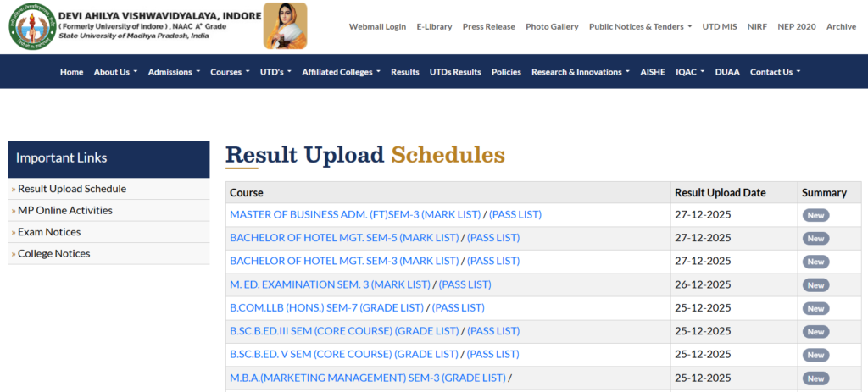Viewport: 868px width, 392px height.
Task: Open the Research & Innovations menu
Action: click(580, 72)
